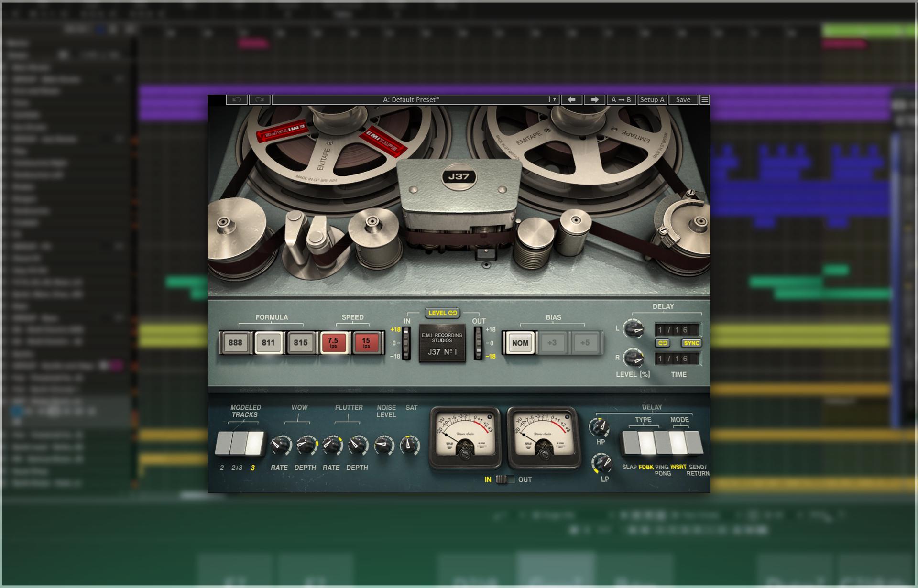Screen dimensions: 918x588
Task: Click the Flutter RATE knob
Action: click(x=332, y=446)
